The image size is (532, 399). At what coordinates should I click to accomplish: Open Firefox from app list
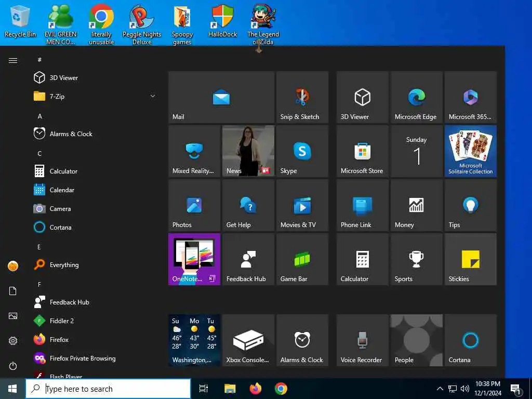pos(95,339)
